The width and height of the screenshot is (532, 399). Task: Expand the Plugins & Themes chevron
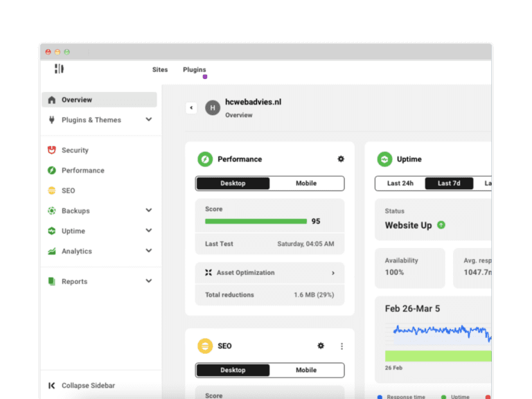click(x=149, y=119)
